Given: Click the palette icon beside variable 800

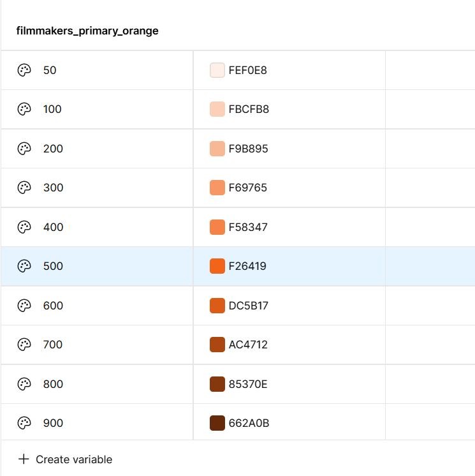Looking at the screenshot, I should coord(24,384).
